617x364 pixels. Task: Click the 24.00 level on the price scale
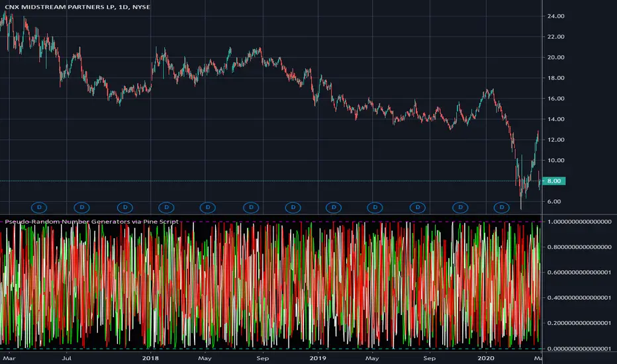click(555, 16)
